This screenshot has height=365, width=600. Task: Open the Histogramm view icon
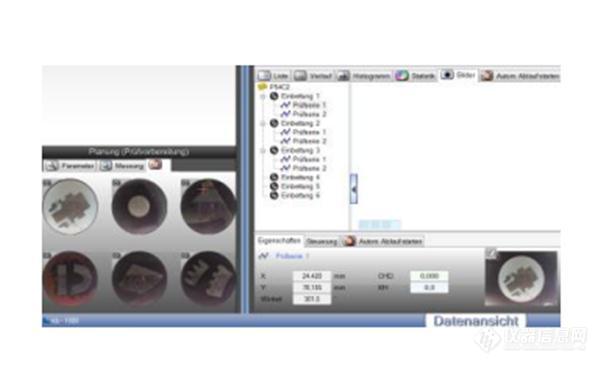pos(343,76)
